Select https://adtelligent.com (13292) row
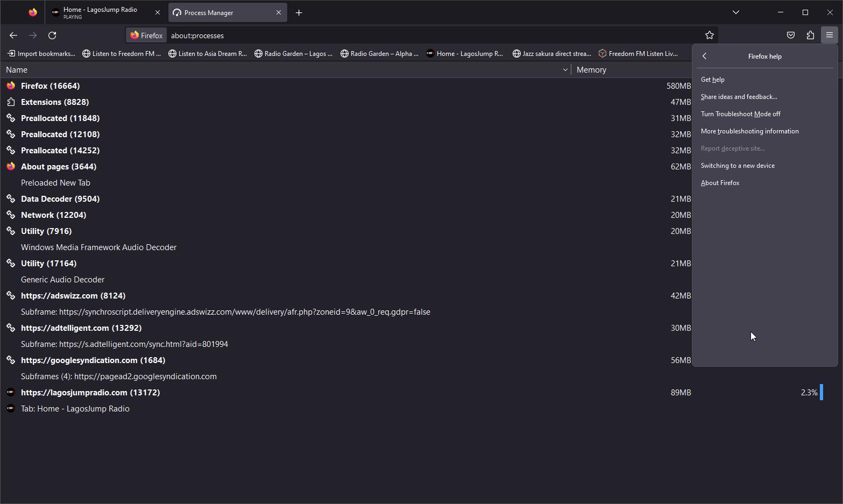Image resolution: width=843 pixels, height=504 pixels. pyautogui.click(x=346, y=328)
